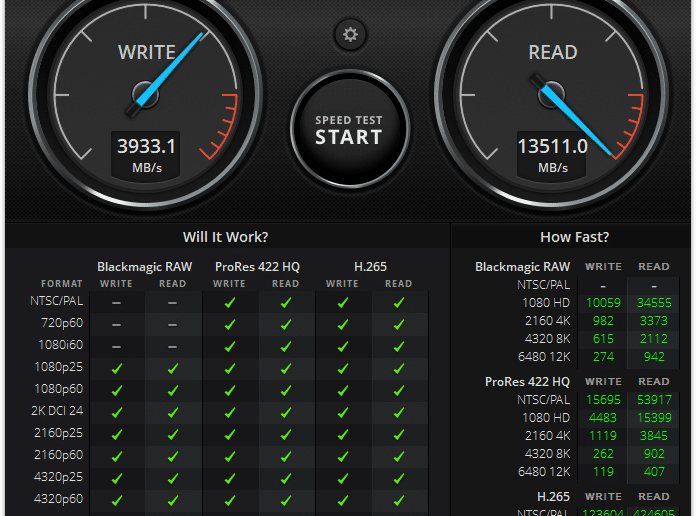This screenshot has width=696, height=516.
Task: Open settings with the gear icon
Action: pyautogui.click(x=350, y=35)
